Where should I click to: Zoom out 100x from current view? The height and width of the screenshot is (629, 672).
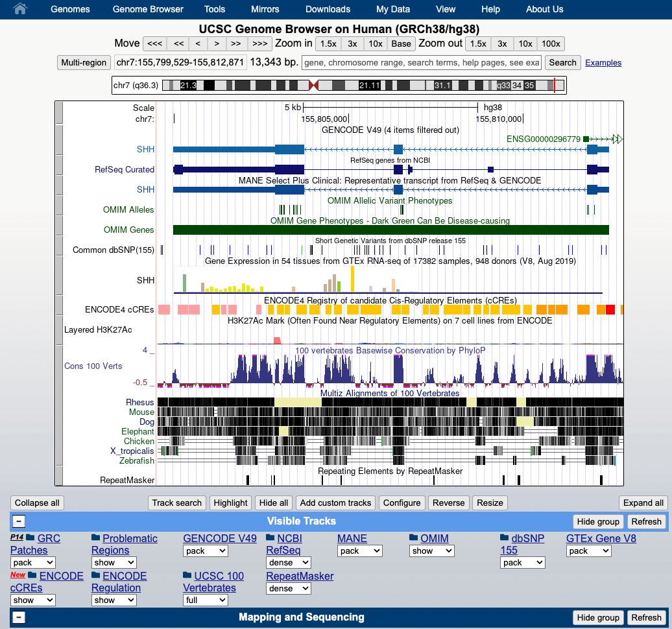point(550,43)
